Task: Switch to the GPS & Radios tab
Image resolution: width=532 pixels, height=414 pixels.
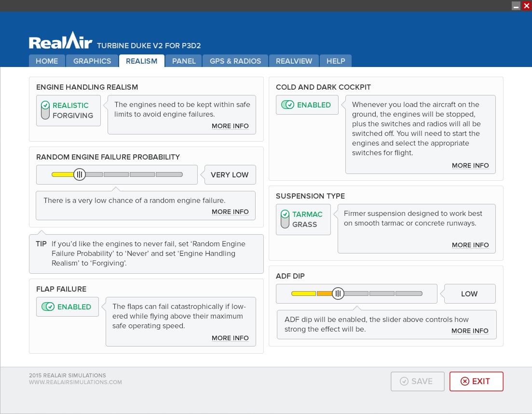Action: click(235, 61)
